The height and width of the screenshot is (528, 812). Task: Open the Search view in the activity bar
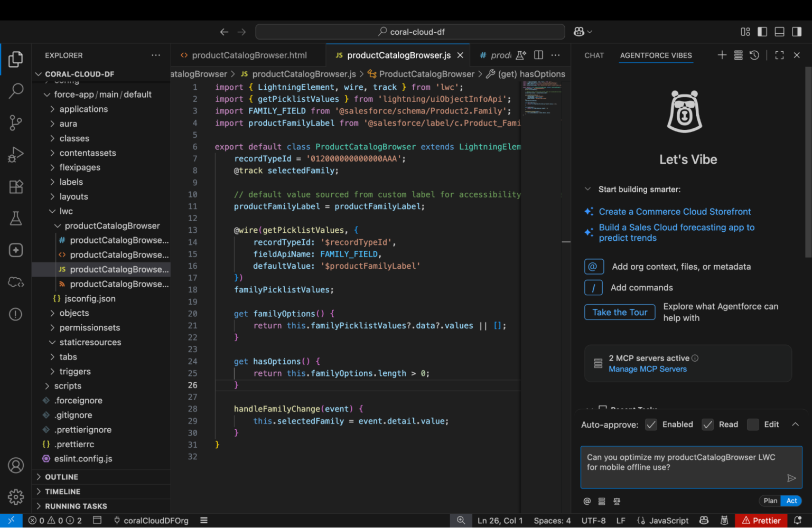(15, 91)
